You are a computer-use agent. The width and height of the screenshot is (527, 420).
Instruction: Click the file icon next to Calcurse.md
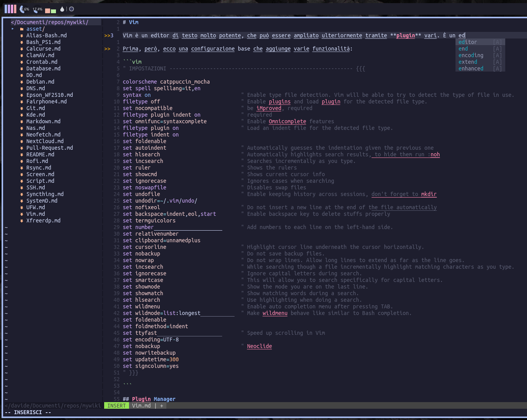click(x=22, y=49)
